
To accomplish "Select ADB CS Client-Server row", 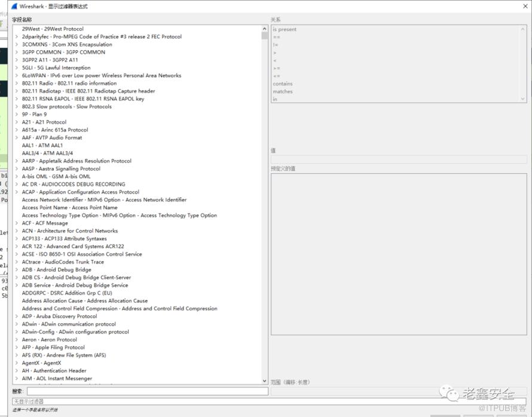I will click(77, 278).
